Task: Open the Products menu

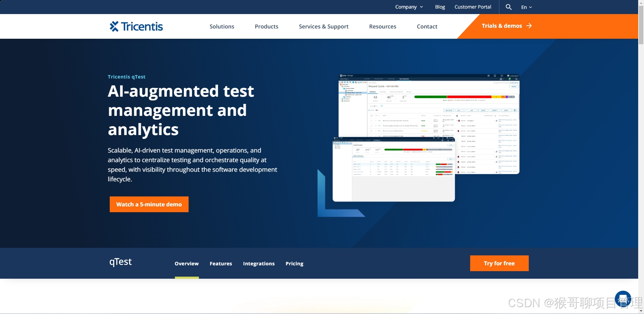Action: click(266, 26)
